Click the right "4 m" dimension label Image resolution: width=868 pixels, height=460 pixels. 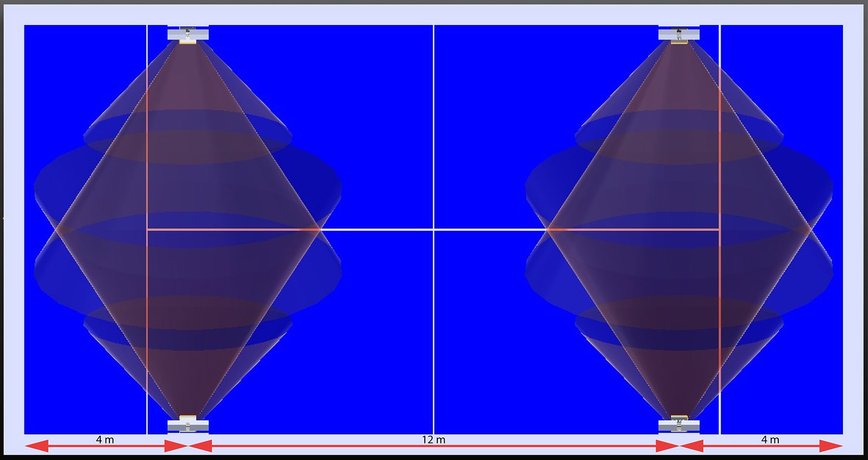pyautogui.click(x=770, y=440)
